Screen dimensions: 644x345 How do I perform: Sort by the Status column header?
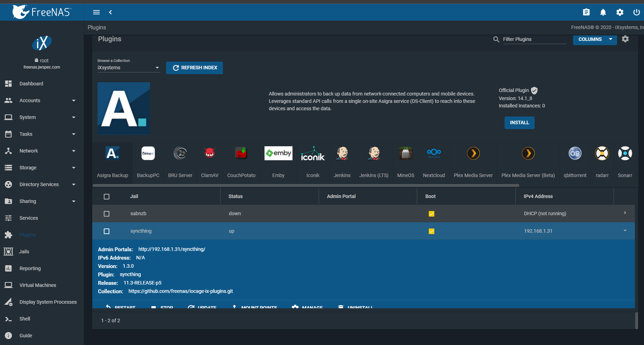pyautogui.click(x=236, y=197)
